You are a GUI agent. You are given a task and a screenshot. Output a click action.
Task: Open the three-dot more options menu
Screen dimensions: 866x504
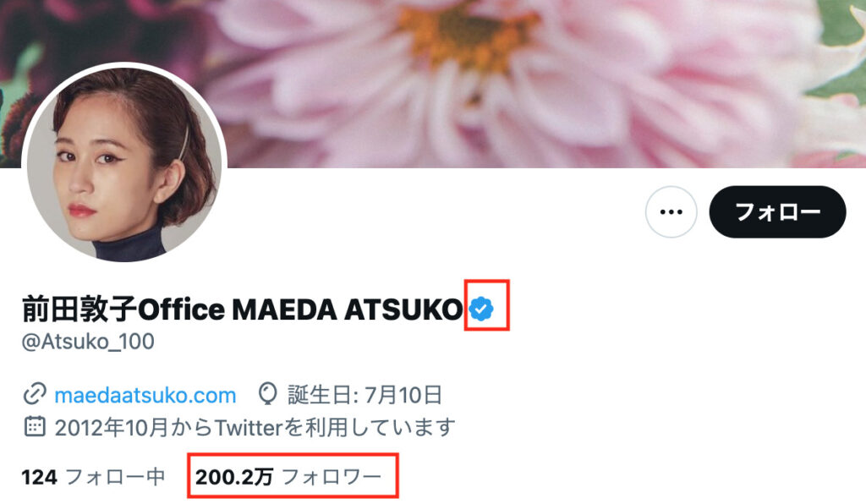point(671,212)
